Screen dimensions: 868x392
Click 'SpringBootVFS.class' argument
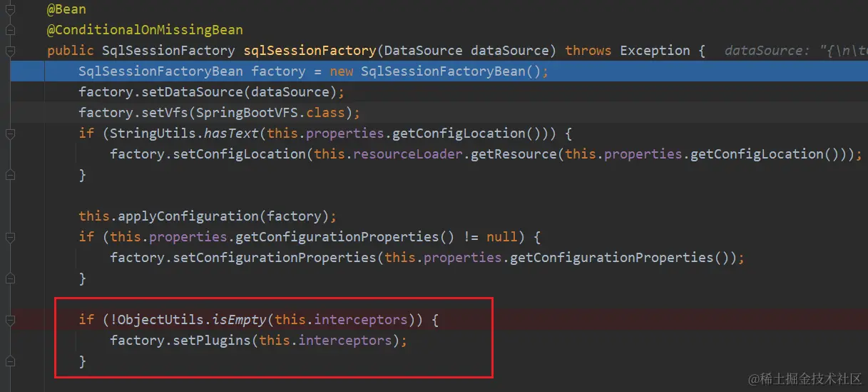[270, 113]
